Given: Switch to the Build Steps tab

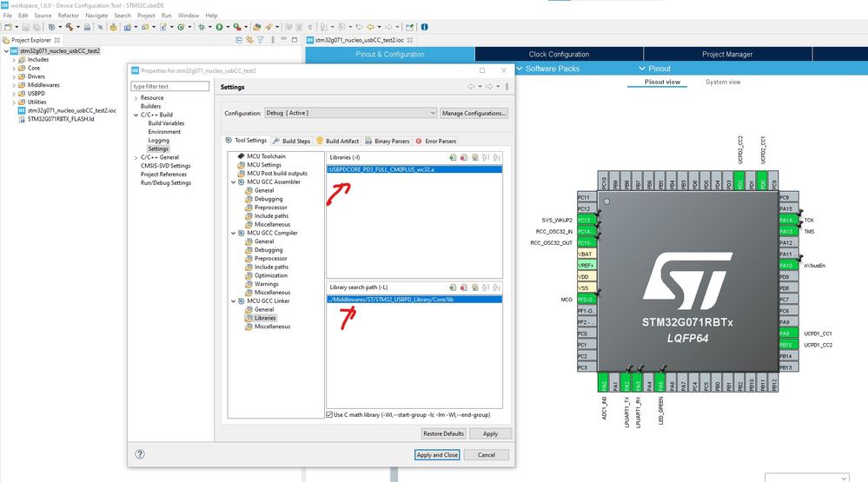Looking at the screenshot, I should (292, 141).
